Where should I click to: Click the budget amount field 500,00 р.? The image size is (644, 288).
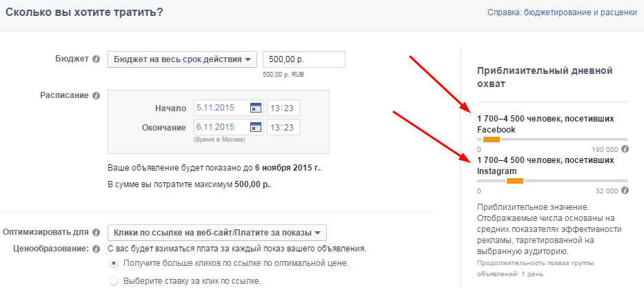[303, 59]
